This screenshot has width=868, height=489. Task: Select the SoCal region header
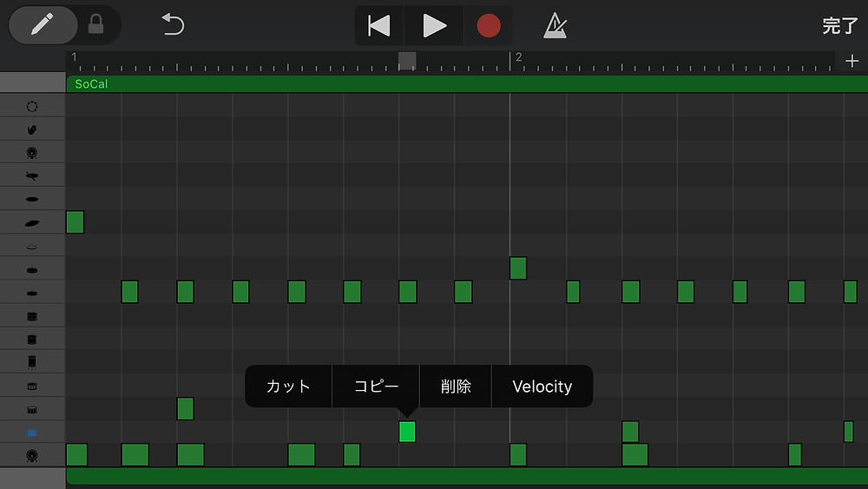(467, 84)
